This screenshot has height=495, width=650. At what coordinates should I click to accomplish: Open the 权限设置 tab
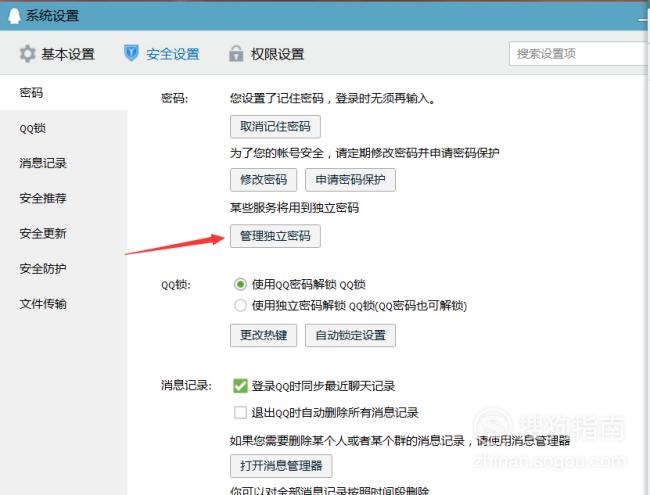pyautogui.click(x=267, y=54)
